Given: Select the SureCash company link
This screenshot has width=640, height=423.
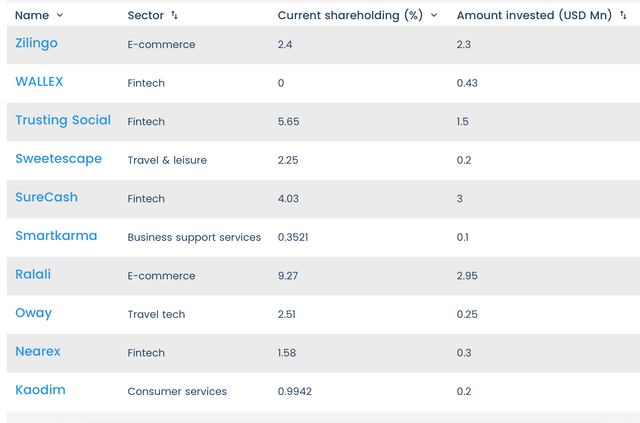Looking at the screenshot, I should click(x=46, y=198).
